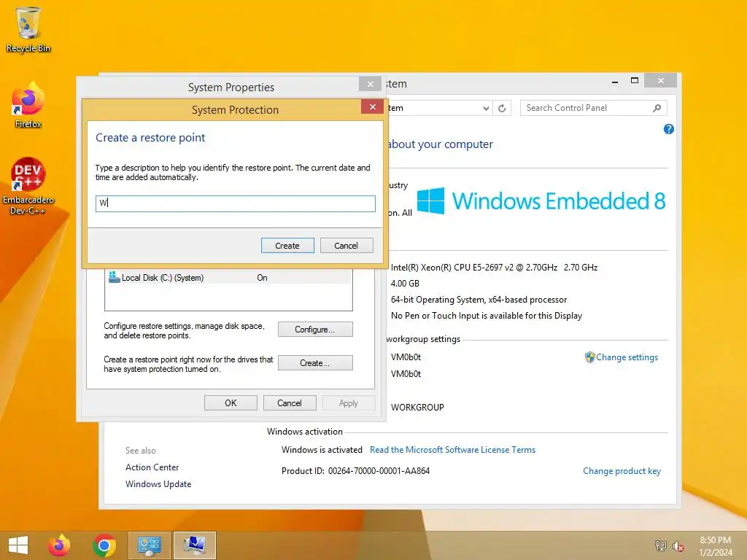The height and width of the screenshot is (560, 747).
Task: Close the System Protection dialog
Action: (x=373, y=106)
